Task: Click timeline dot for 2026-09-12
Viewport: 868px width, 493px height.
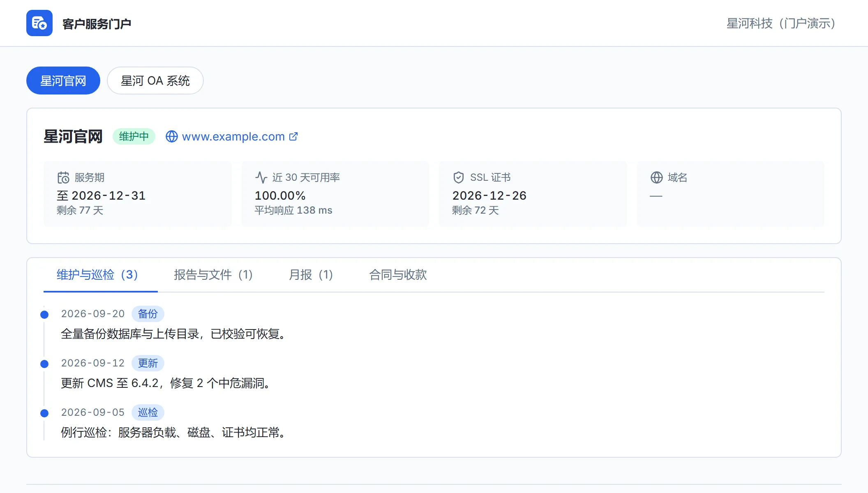Action: [x=44, y=364]
